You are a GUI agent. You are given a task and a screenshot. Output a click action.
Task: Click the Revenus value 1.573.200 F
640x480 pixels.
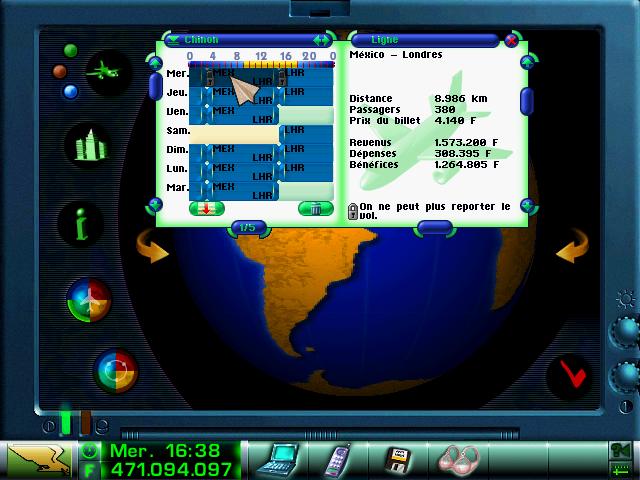[467, 142]
